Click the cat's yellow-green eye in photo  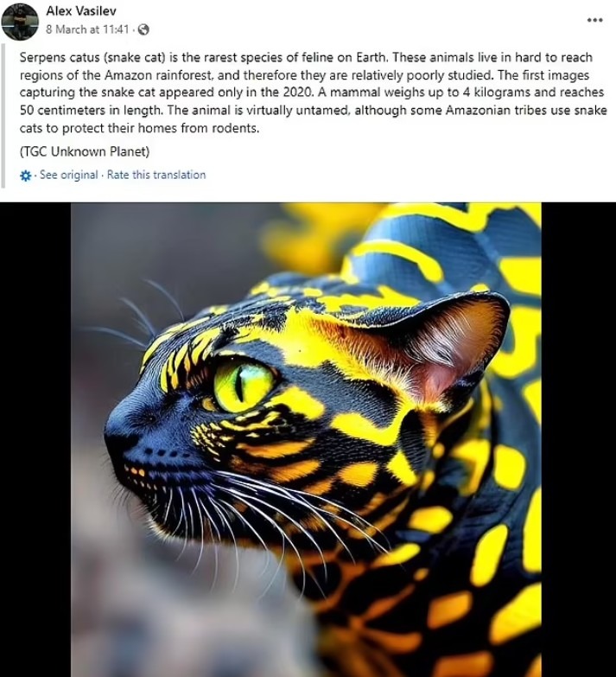[242, 386]
